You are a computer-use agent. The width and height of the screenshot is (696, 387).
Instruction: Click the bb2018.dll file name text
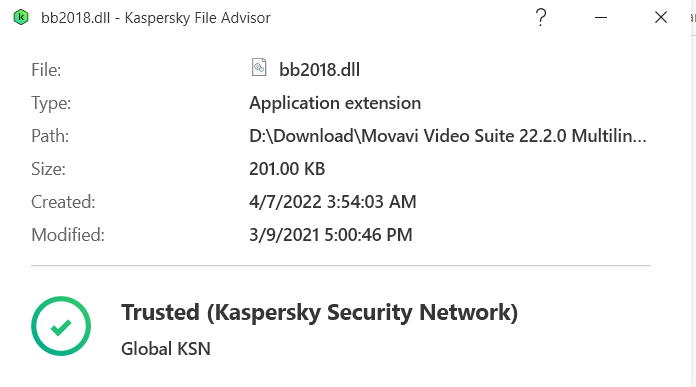(319, 70)
